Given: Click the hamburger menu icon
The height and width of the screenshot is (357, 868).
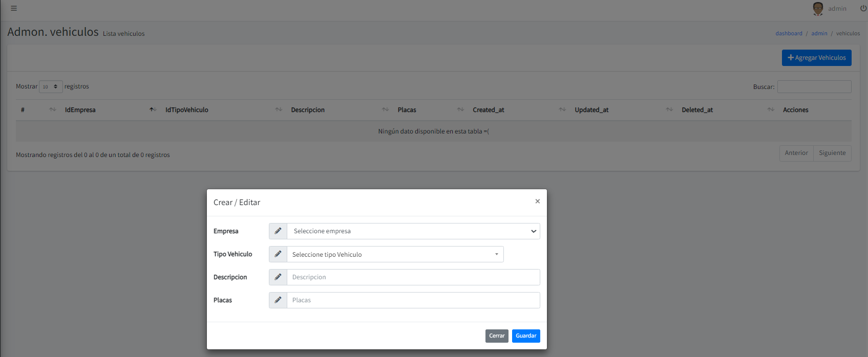Looking at the screenshot, I should (x=14, y=8).
